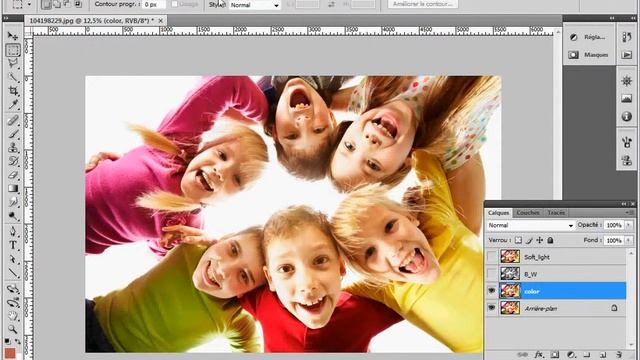Show the B_W layer
Image resolution: width=640 pixels, height=360 pixels.
tap(491, 274)
